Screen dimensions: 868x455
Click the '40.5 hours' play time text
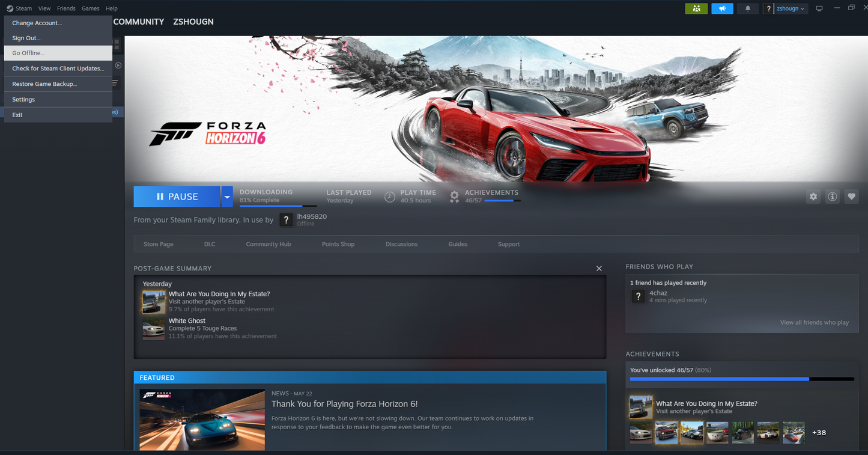pos(416,201)
